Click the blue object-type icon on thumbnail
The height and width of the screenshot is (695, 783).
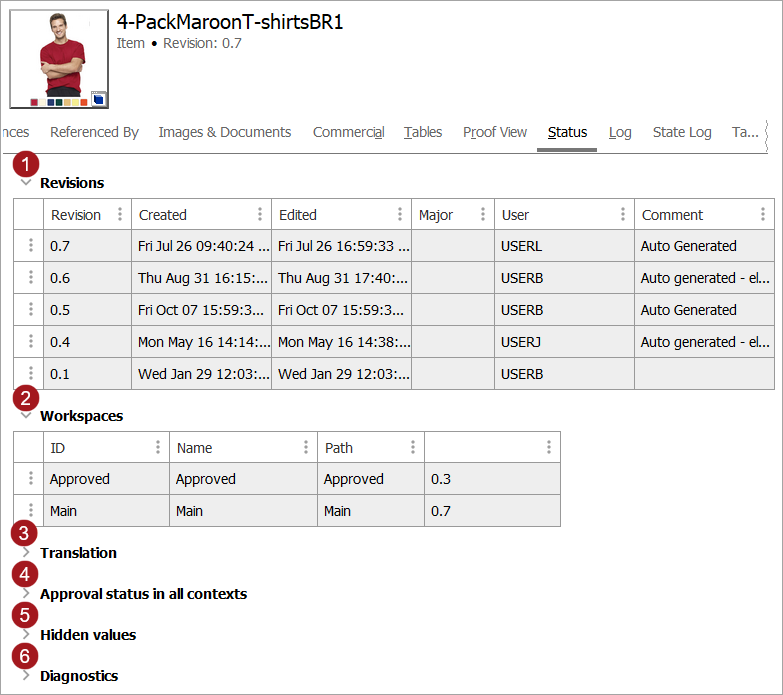tap(98, 99)
